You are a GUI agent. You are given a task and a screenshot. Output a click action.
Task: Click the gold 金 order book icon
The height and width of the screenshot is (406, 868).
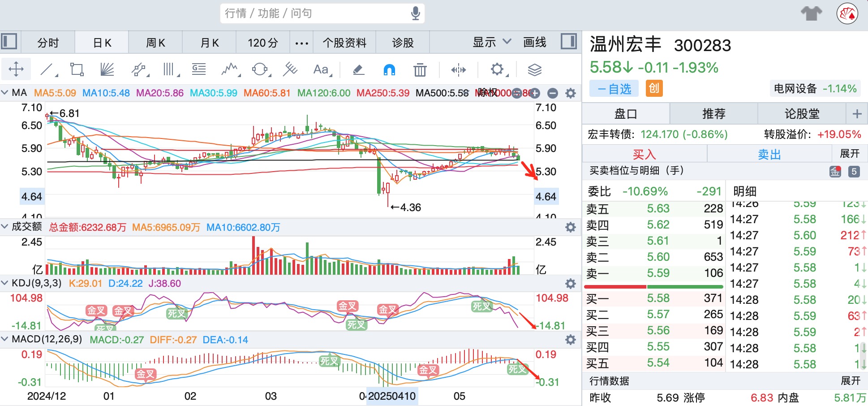[835, 172]
